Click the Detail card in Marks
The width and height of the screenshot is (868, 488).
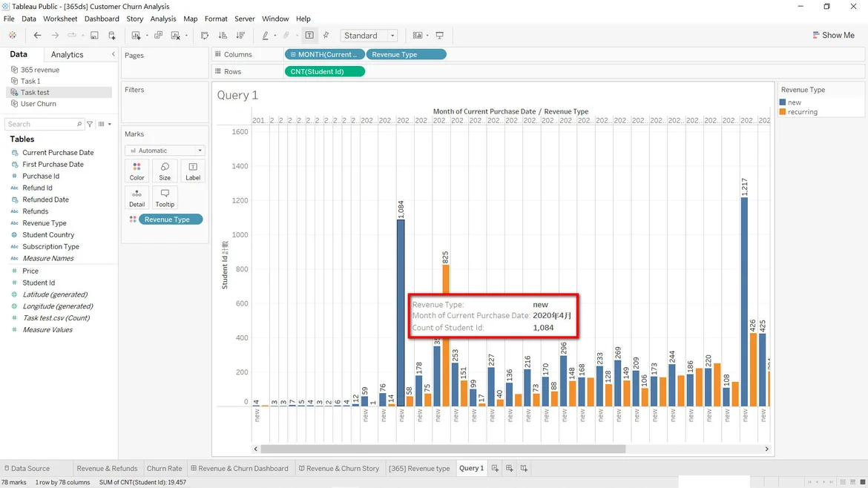pyautogui.click(x=137, y=197)
